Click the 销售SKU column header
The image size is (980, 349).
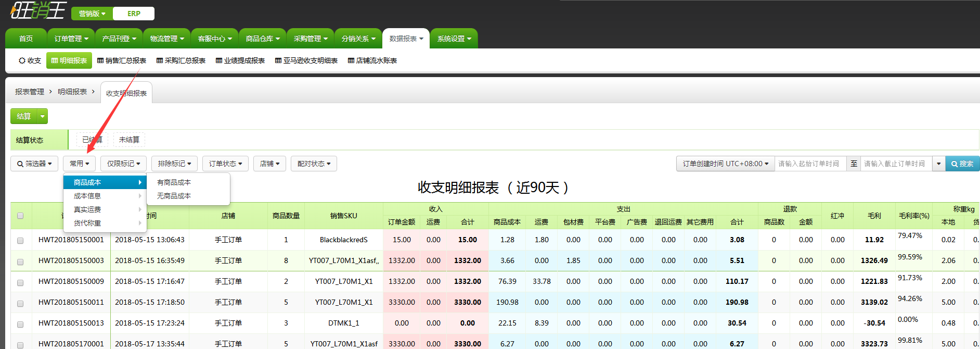(343, 216)
